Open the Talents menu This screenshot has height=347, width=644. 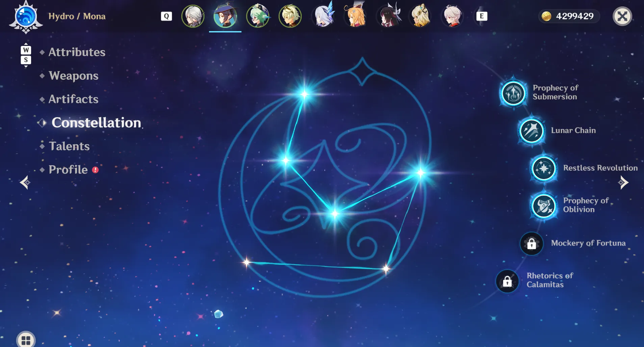pyautogui.click(x=69, y=146)
